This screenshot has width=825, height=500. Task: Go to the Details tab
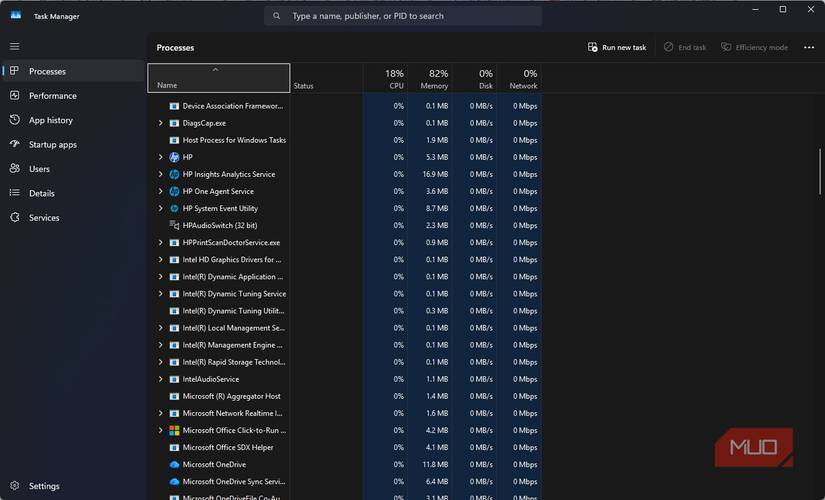(73, 193)
